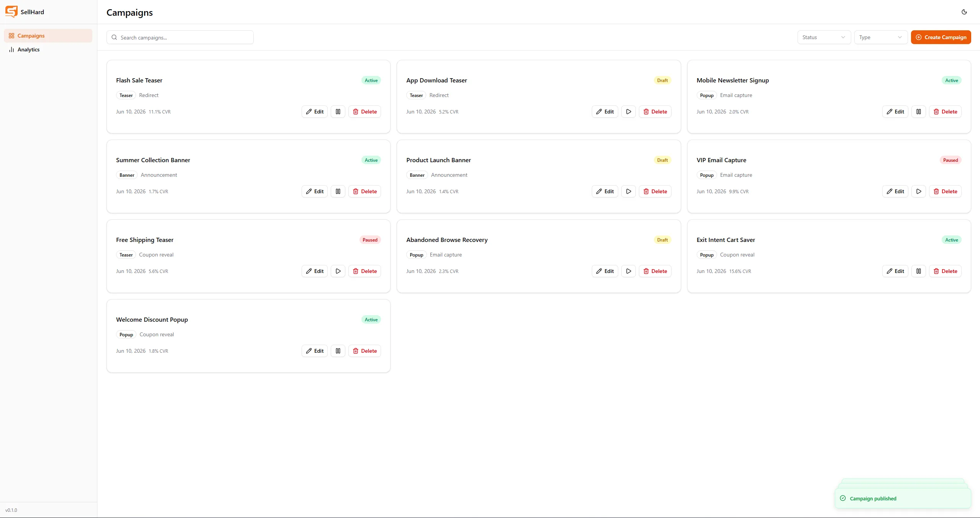Click the Draft badge on App Download Teaser
Viewport: 980px width, 518px height.
pos(662,80)
